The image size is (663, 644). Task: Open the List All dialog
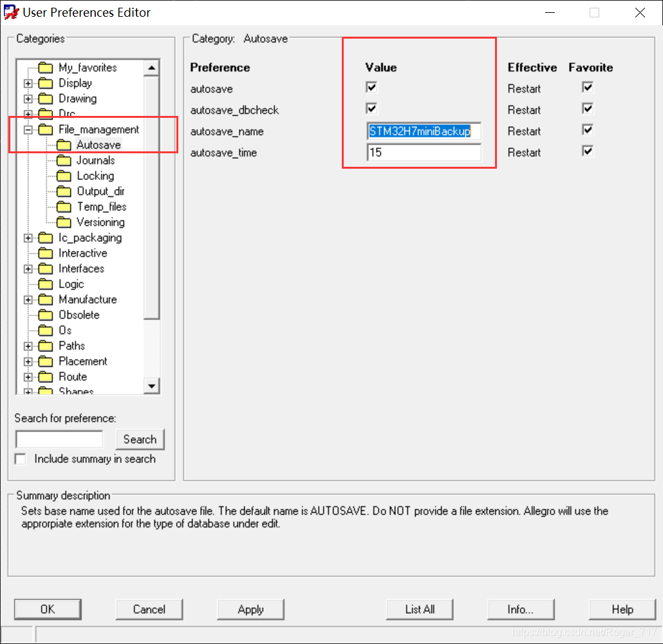(420, 609)
